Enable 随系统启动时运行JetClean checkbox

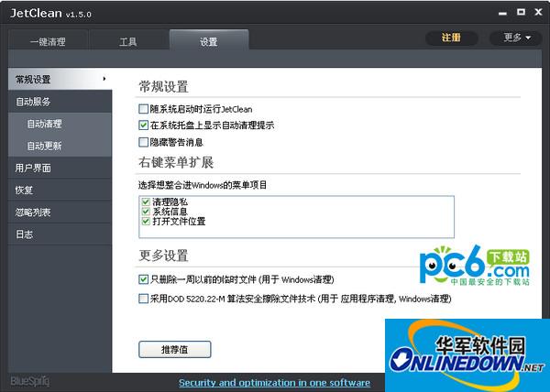pos(144,109)
